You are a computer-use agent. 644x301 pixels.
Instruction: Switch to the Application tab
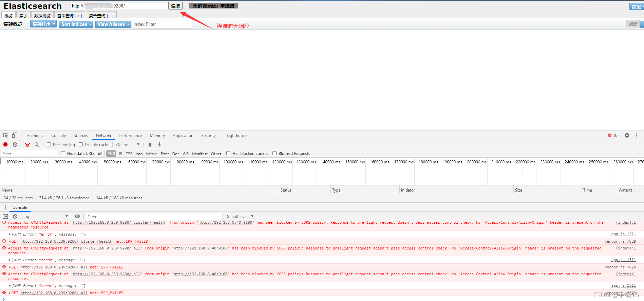point(183,135)
